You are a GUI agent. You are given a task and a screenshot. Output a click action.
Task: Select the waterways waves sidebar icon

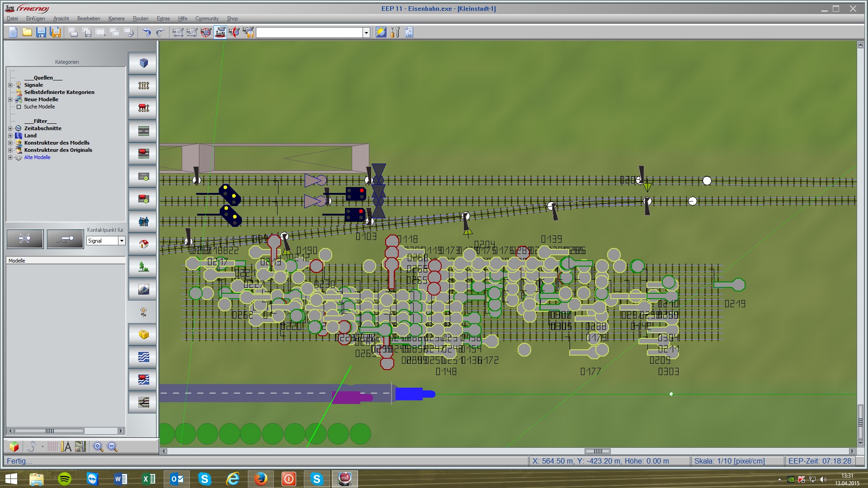coord(143,357)
